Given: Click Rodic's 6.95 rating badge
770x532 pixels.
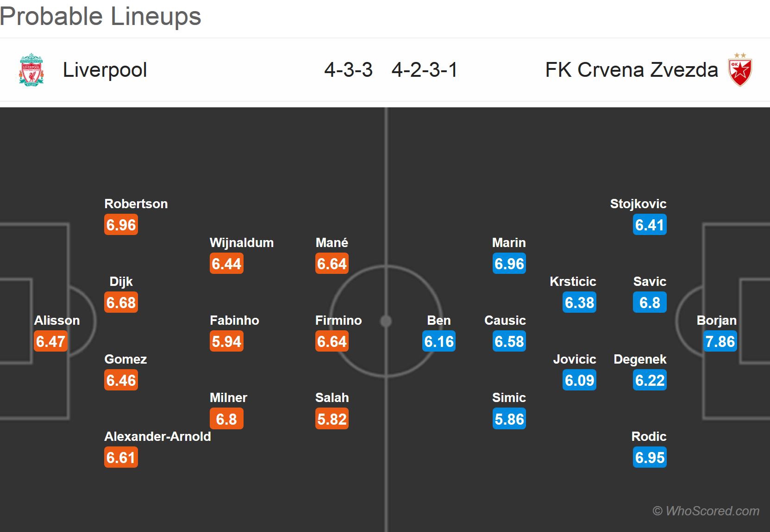Looking at the screenshot, I should tap(650, 458).
